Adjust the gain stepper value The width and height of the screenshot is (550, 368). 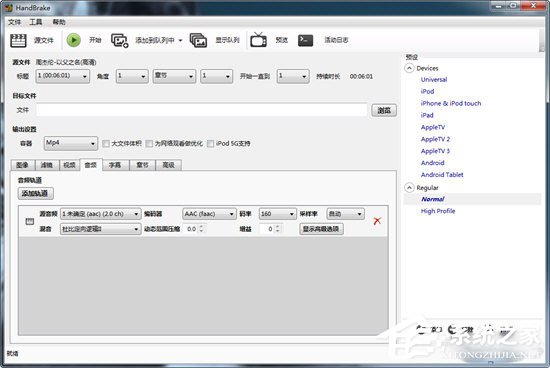click(278, 229)
